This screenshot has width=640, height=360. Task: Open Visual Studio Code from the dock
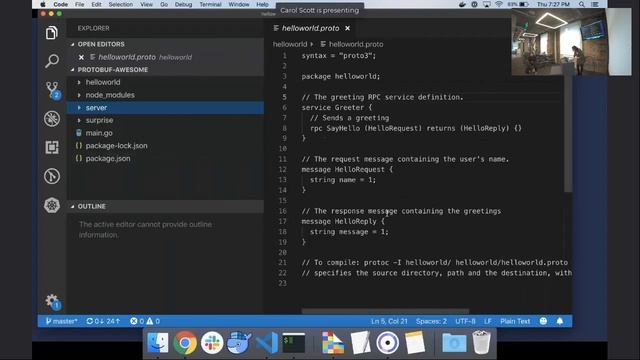coord(267,342)
